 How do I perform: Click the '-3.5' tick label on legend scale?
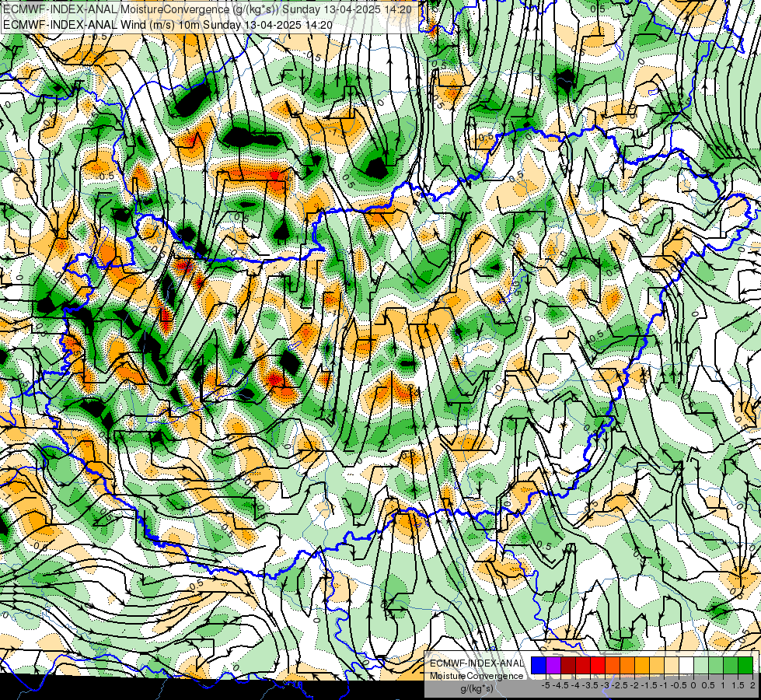(x=590, y=685)
